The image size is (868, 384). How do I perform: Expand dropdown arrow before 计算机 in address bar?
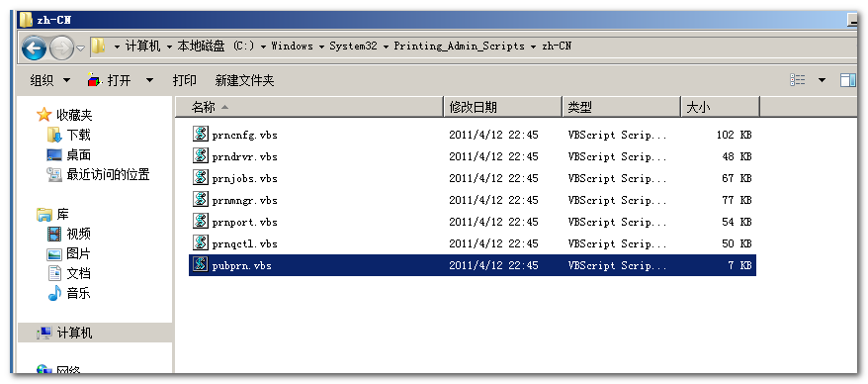coord(118,47)
